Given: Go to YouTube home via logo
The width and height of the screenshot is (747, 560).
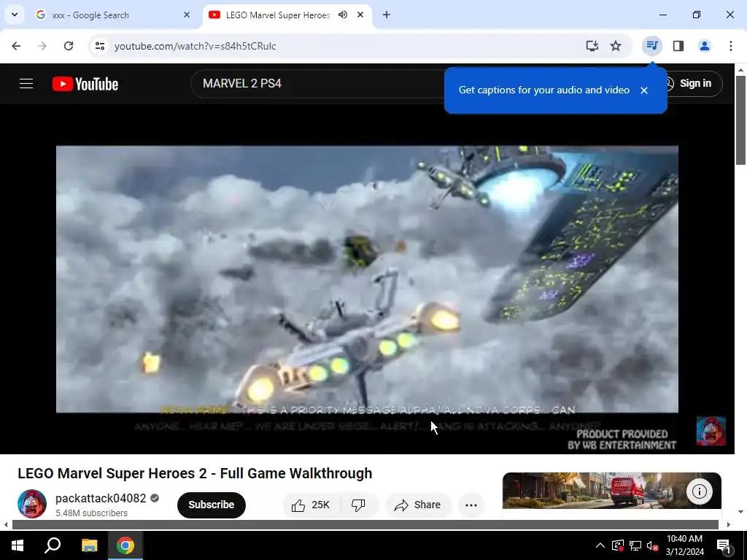Looking at the screenshot, I should coord(85,84).
